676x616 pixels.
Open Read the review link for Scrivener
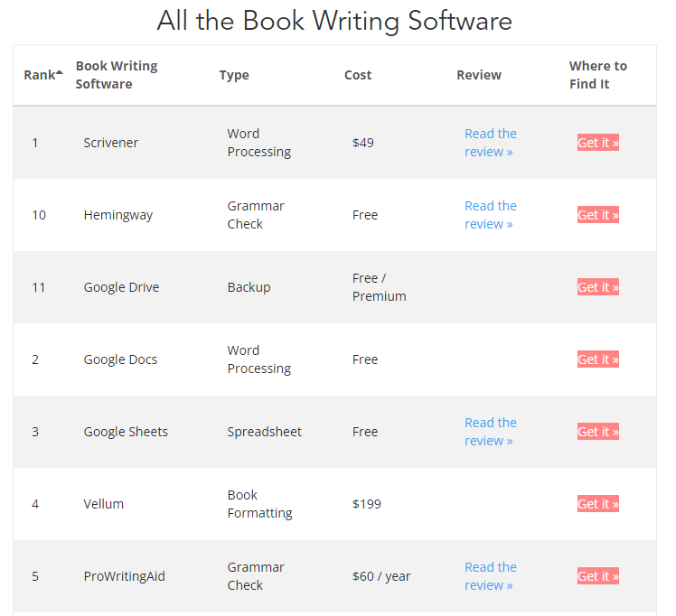(491, 143)
